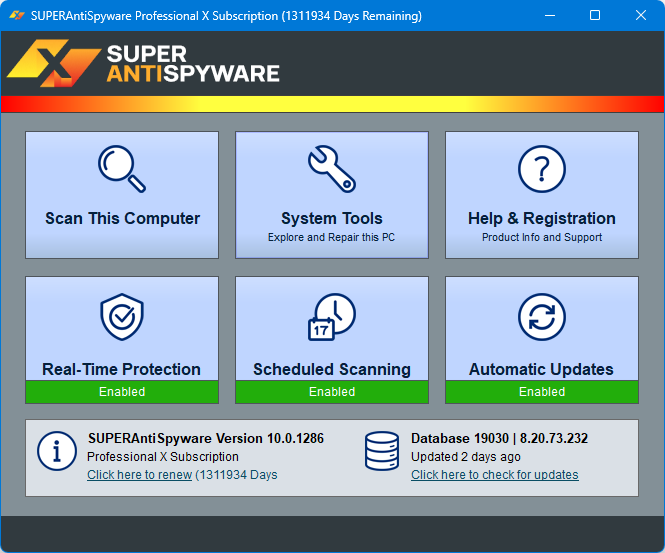Click the calendar clock scheduling icon

(332, 318)
